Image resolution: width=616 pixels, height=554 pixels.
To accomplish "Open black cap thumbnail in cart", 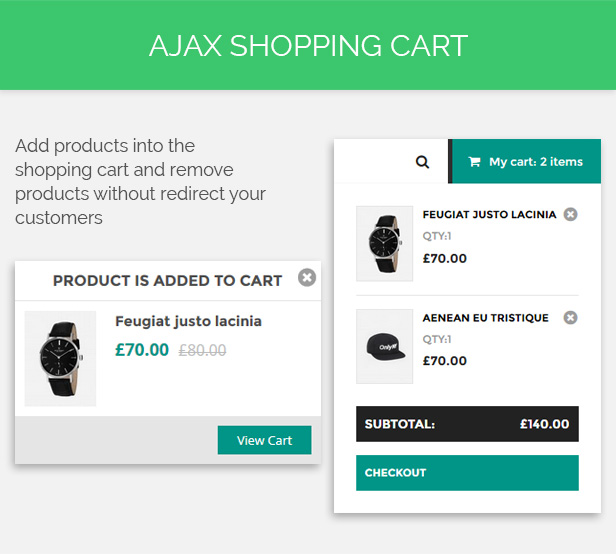I will [384, 346].
